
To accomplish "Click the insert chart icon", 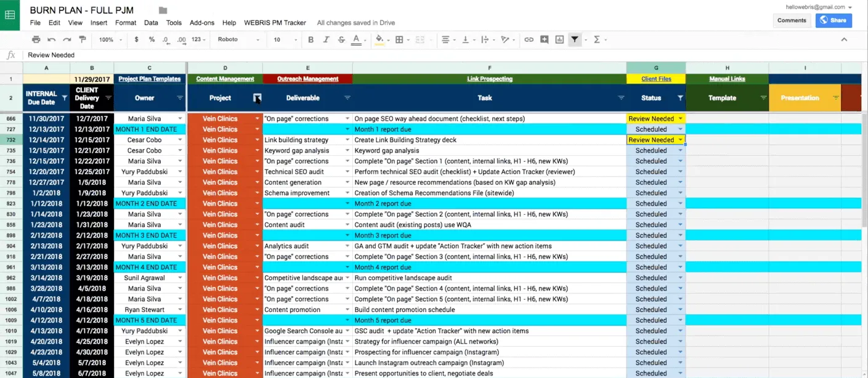I will click(x=559, y=39).
